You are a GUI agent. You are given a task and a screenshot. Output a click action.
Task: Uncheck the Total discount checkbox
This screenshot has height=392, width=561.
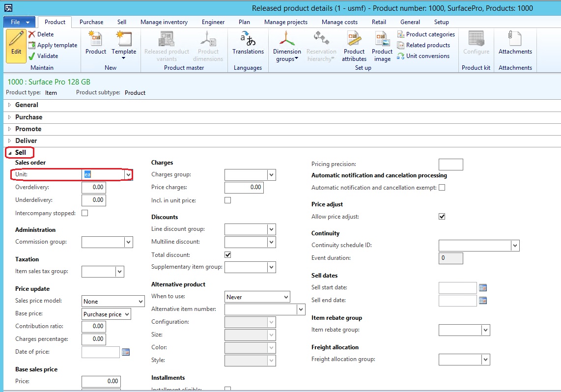pos(227,255)
